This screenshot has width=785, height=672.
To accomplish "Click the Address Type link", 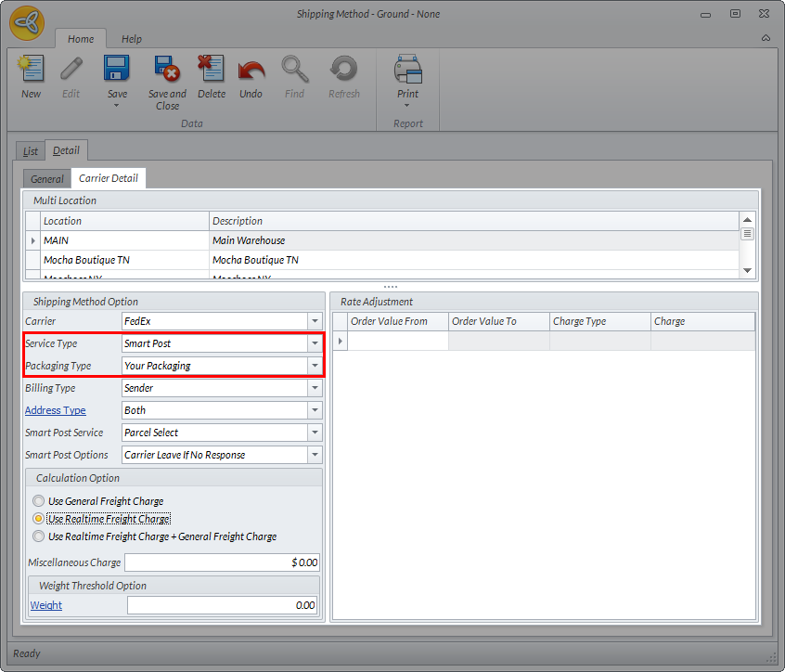I will (x=55, y=410).
